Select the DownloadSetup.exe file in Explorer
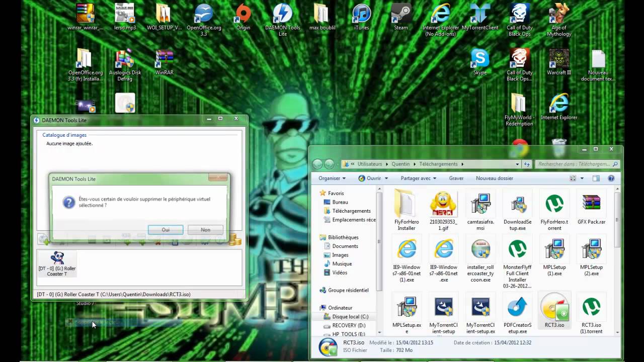Screen dimensions: 644x362 pos(517,211)
